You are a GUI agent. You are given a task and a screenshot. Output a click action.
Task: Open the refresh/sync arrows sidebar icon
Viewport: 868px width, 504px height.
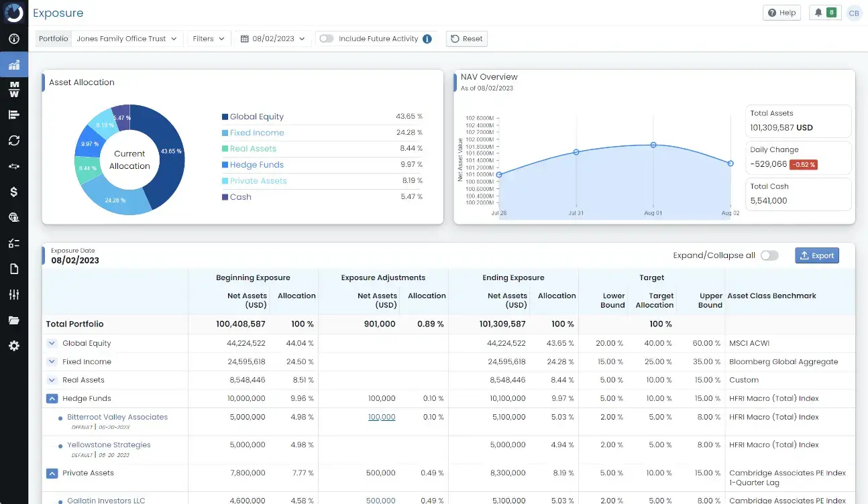pos(13,140)
